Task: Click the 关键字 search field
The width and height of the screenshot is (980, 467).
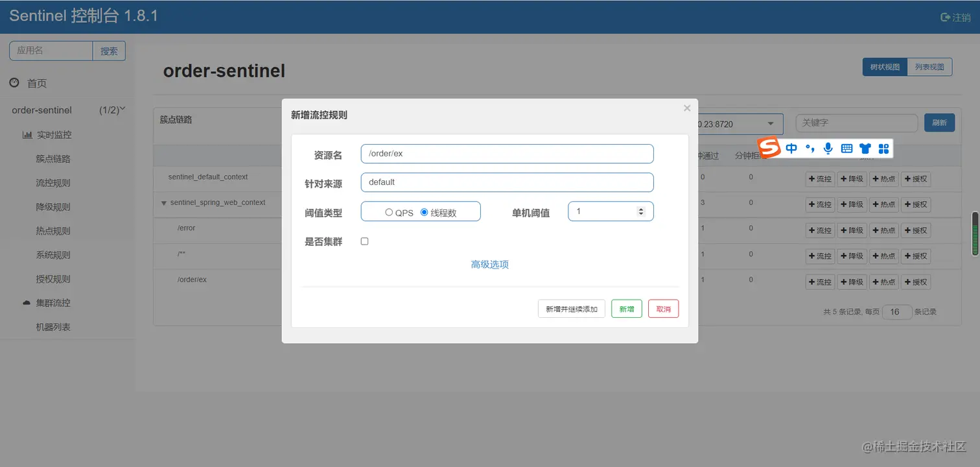Action: pos(856,123)
